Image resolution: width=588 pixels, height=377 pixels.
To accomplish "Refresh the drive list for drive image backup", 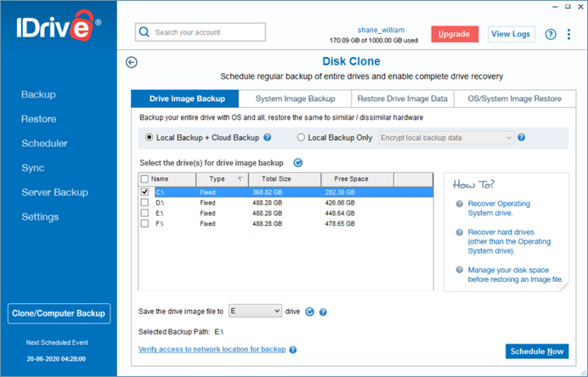I will point(297,163).
